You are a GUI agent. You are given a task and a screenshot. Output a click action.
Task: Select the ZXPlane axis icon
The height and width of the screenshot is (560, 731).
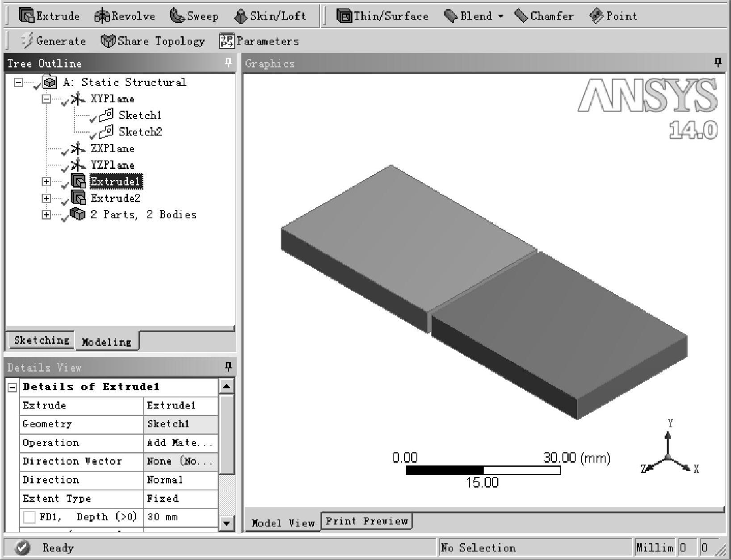(x=78, y=149)
